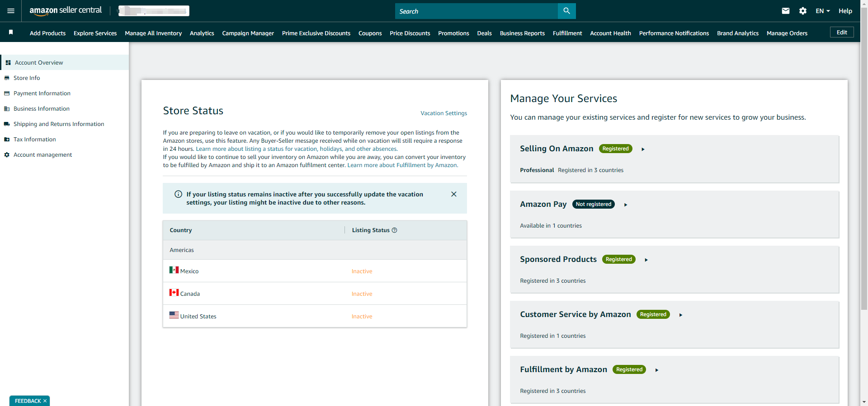Click the Store Info storefront icon
The width and height of the screenshot is (868, 406).
point(7,78)
